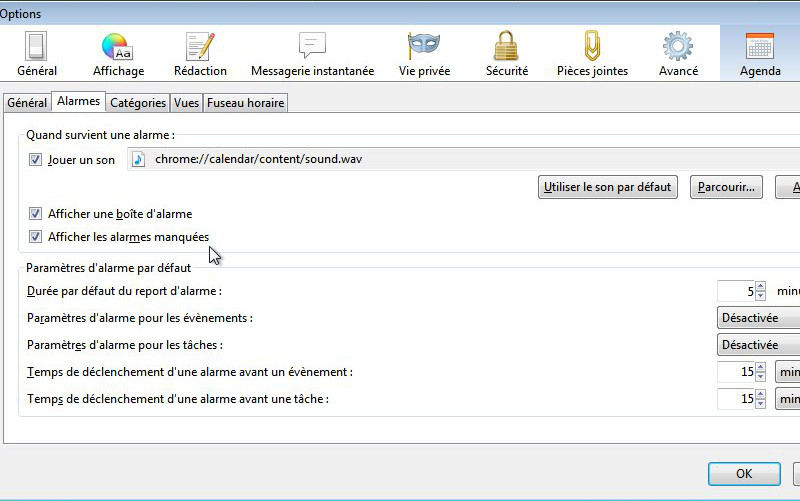The height and width of the screenshot is (501, 800).
Task: Open alarm setting dropdown for évènements
Action: click(x=758, y=318)
